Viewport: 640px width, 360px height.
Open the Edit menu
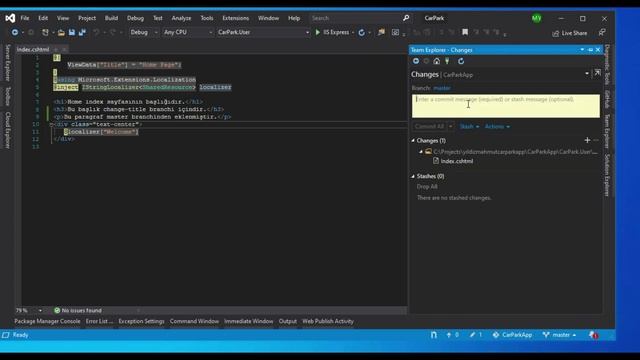(x=43, y=18)
